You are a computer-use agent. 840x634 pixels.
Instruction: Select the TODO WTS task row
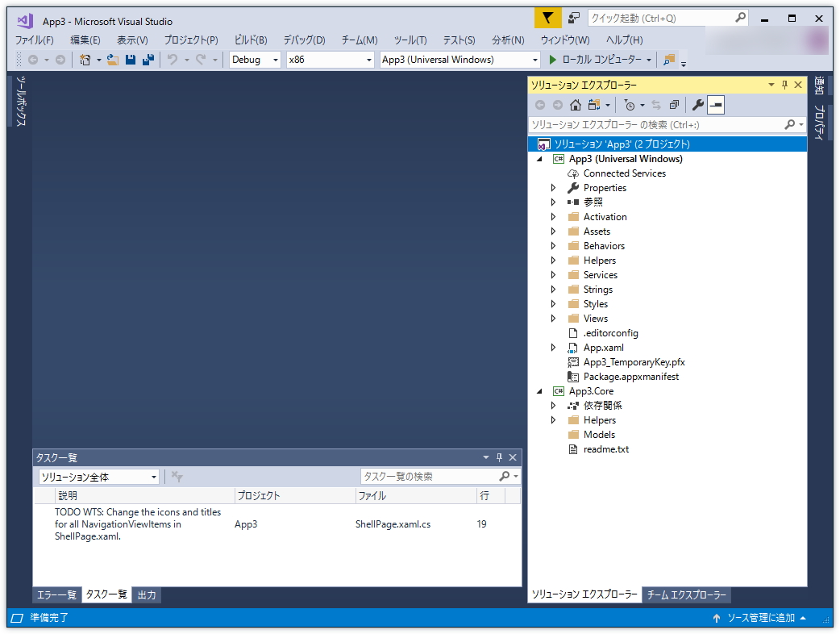pyautogui.click(x=277, y=524)
